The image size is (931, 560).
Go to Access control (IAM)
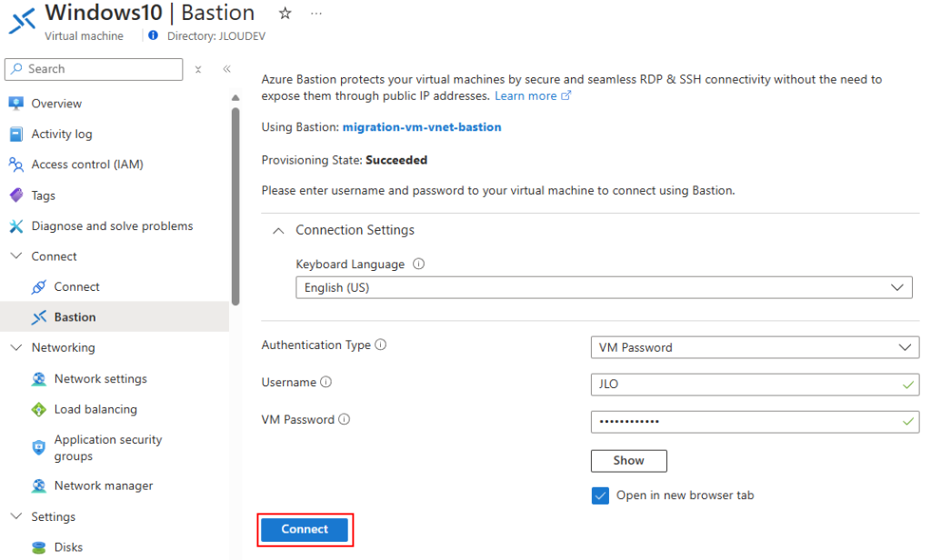(87, 165)
